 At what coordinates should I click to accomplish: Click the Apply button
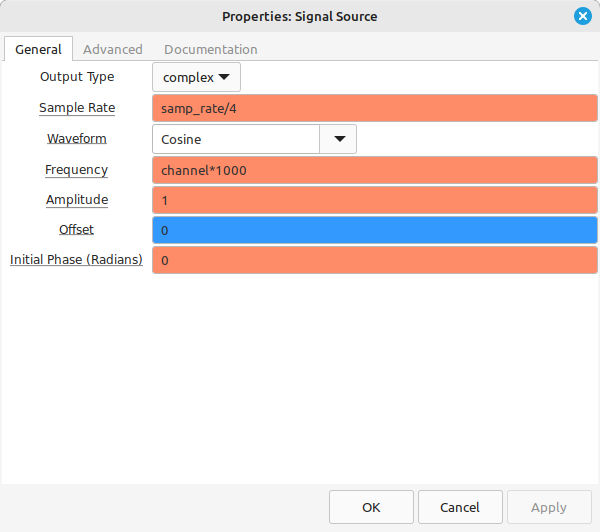pyautogui.click(x=549, y=507)
